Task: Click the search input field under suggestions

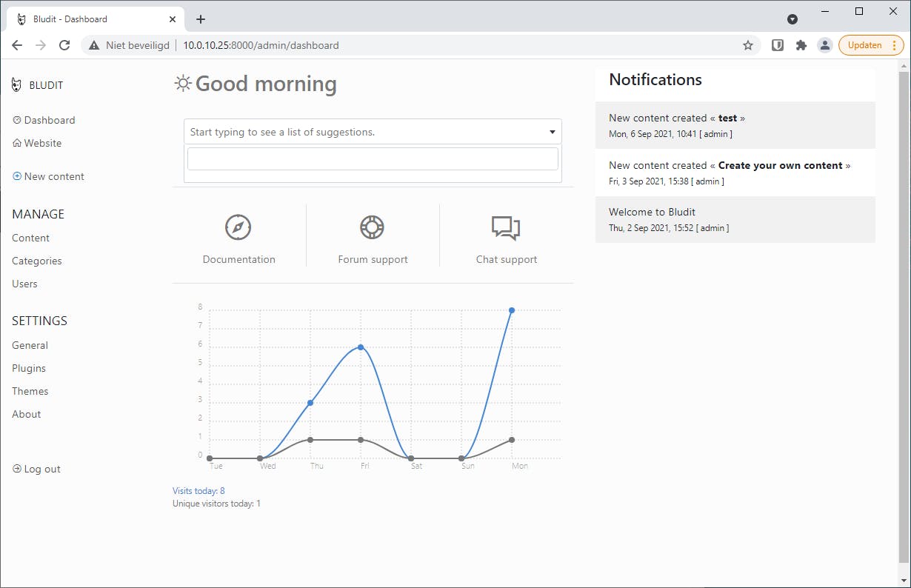Action: 373,159
